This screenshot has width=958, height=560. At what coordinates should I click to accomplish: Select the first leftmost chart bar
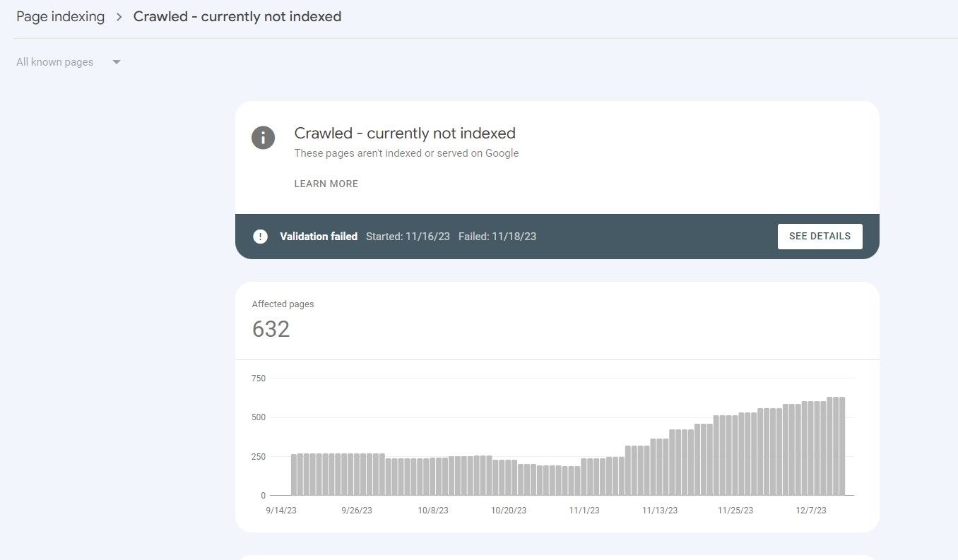click(x=294, y=475)
